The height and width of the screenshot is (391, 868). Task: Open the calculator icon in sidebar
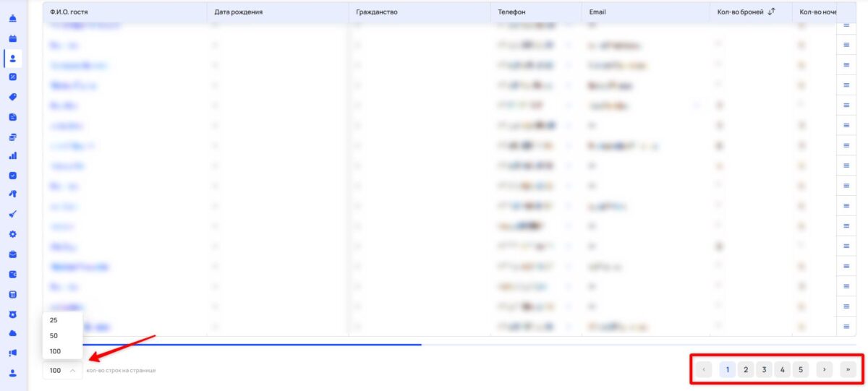13,294
